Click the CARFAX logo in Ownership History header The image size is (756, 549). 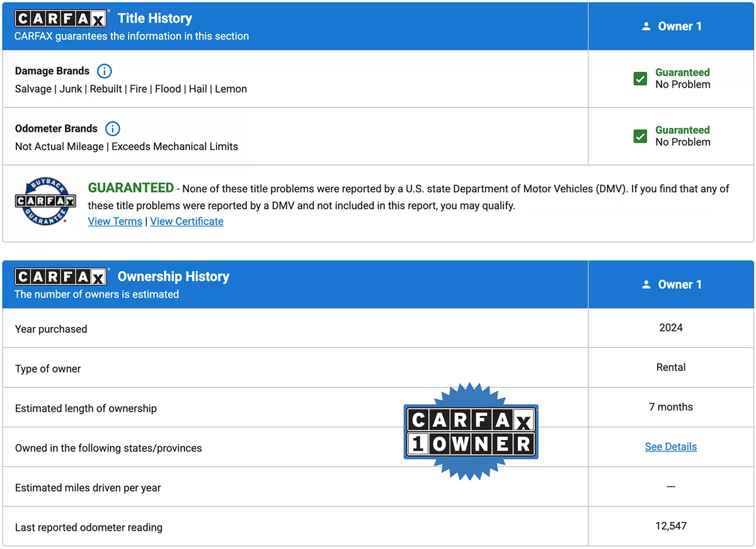click(61, 277)
